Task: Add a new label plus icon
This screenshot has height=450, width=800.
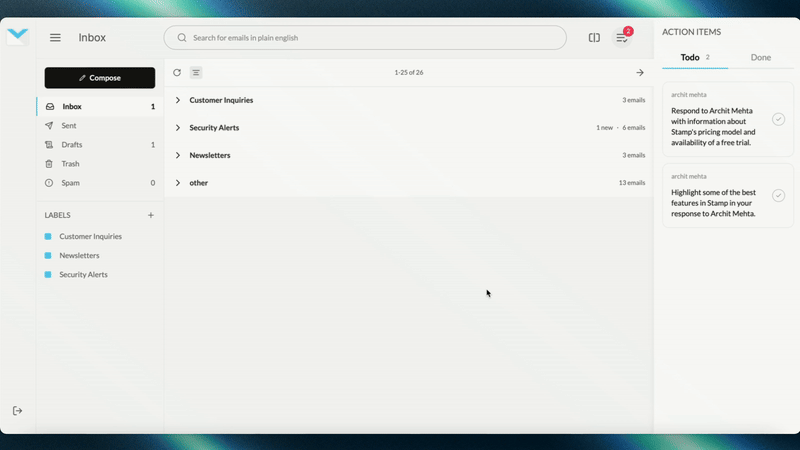Action: tap(151, 215)
